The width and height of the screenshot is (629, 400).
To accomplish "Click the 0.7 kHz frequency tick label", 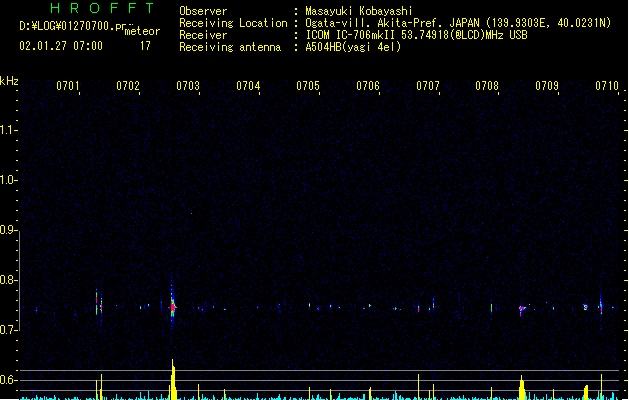I will click(7, 330).
